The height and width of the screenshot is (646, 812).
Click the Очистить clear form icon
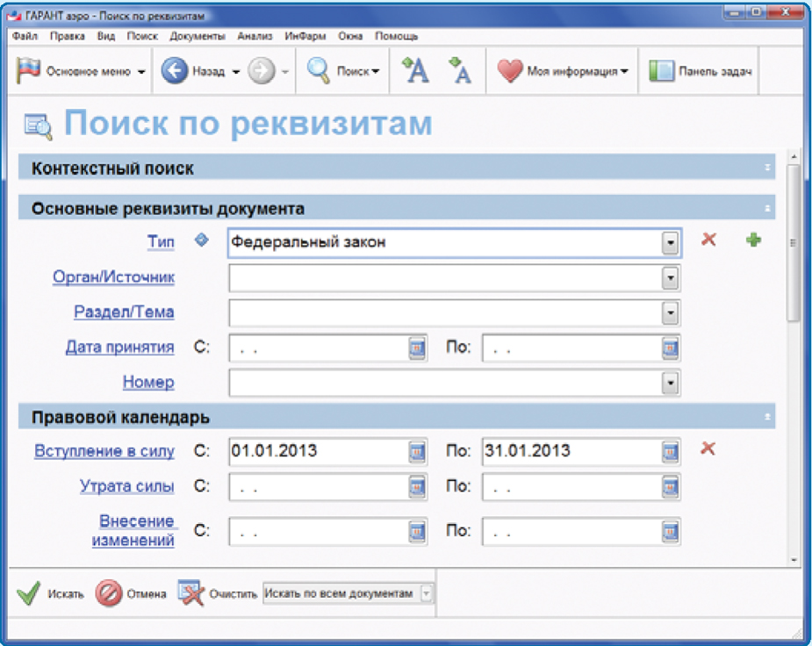(190, 593)
